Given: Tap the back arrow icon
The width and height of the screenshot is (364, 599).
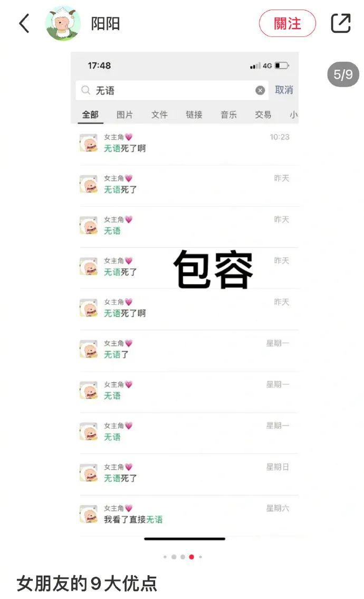Looking at the screenshot, I should (x=24, y=23).
